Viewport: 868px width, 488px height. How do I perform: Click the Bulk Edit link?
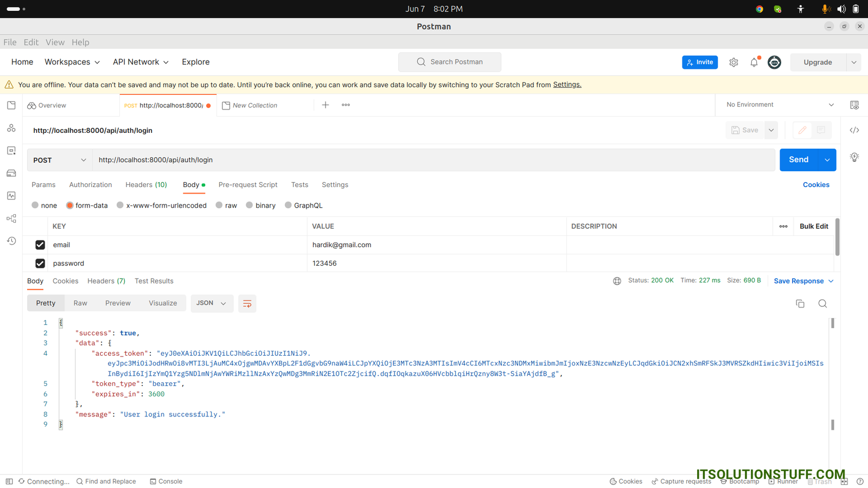click(814, 226)
